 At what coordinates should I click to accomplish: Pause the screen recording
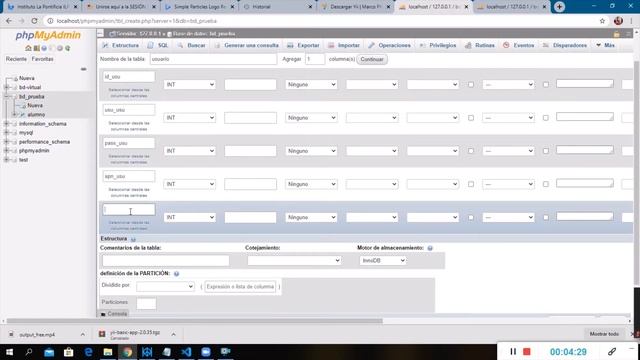click(x=513, y=351)
